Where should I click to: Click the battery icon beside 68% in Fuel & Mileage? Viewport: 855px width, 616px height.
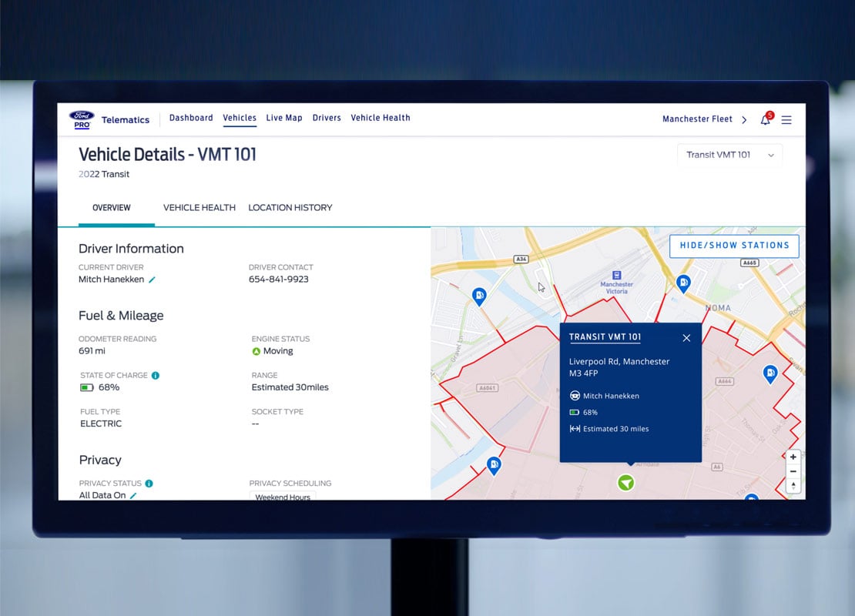[x=87, y=387]
